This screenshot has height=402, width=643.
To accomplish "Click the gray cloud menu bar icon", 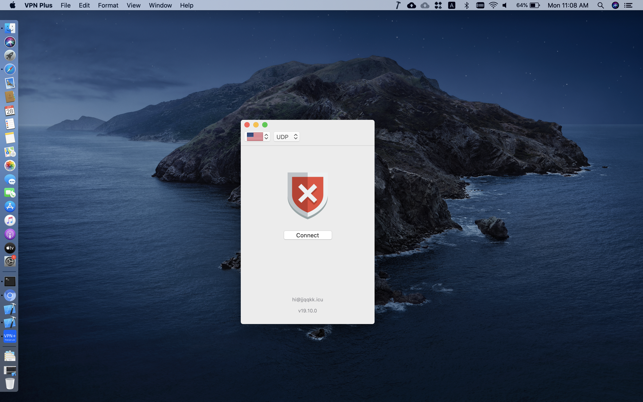I will (x=425, y=5).
